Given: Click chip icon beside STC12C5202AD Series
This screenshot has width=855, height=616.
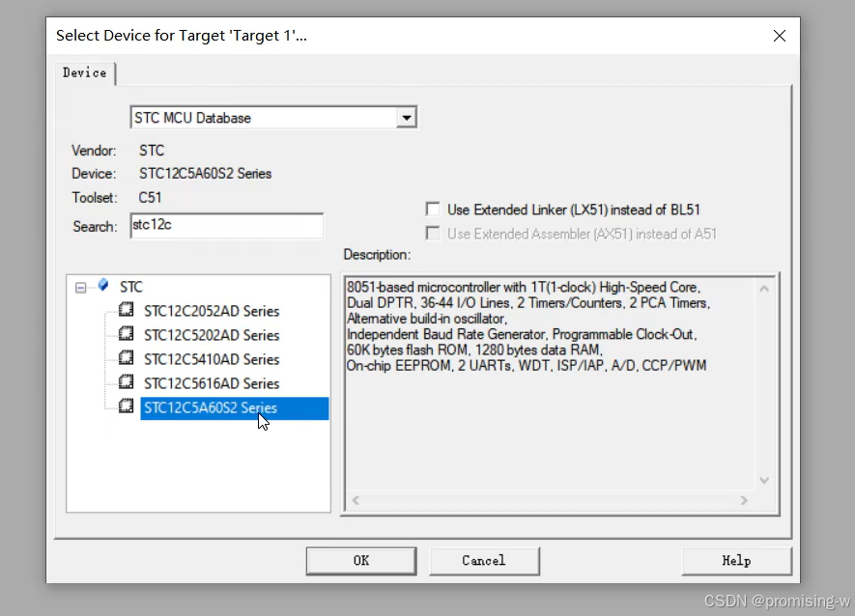Looking at the screenshot, I should [126, 334].
